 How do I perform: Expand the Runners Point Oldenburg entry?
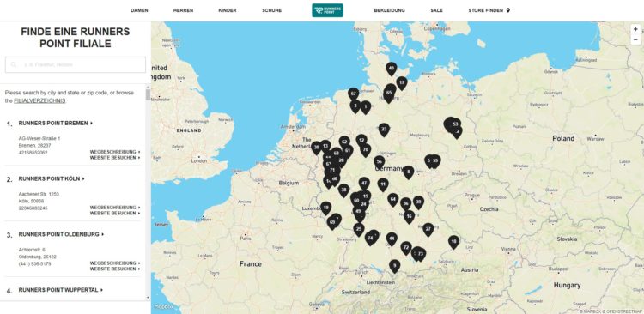click(x=61, y=234)
